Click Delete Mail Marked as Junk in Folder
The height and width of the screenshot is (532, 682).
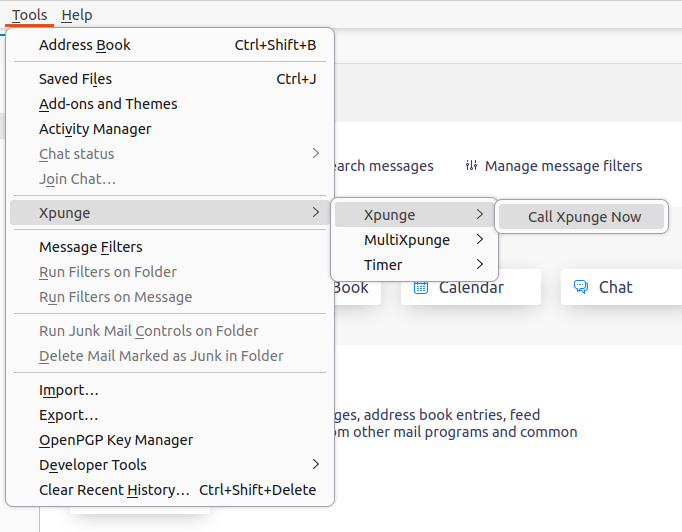coord(170,356)
